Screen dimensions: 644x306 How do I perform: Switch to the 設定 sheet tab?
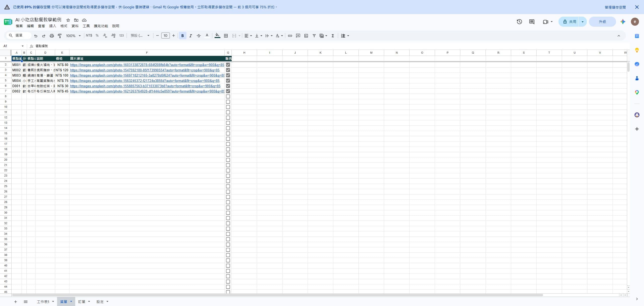pos(100,302)
